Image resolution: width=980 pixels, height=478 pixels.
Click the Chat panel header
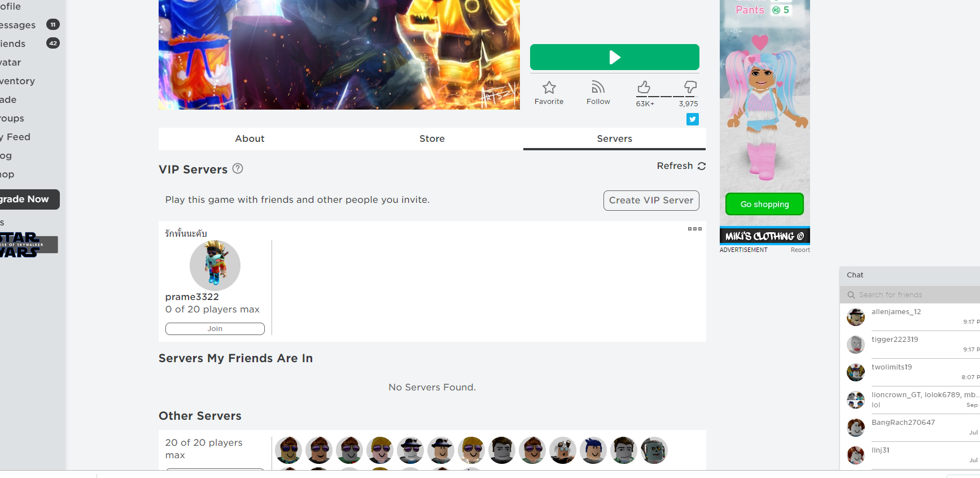910,276
